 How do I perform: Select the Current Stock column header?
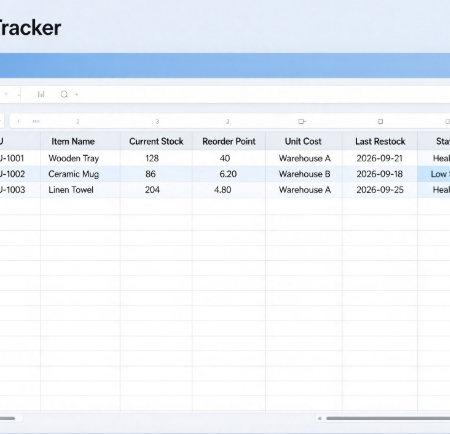[156, 141]
